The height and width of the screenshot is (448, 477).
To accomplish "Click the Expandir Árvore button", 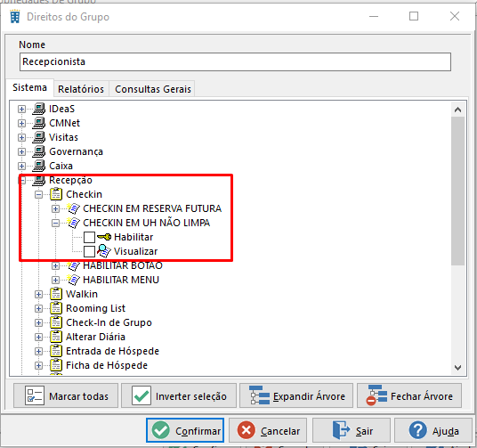I will [296, 395].
